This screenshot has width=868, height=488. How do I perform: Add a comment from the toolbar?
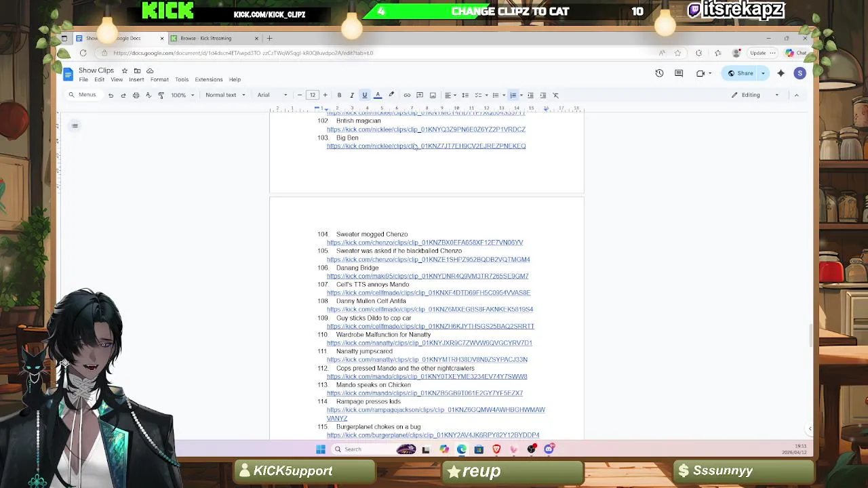(x=420, y=95)
